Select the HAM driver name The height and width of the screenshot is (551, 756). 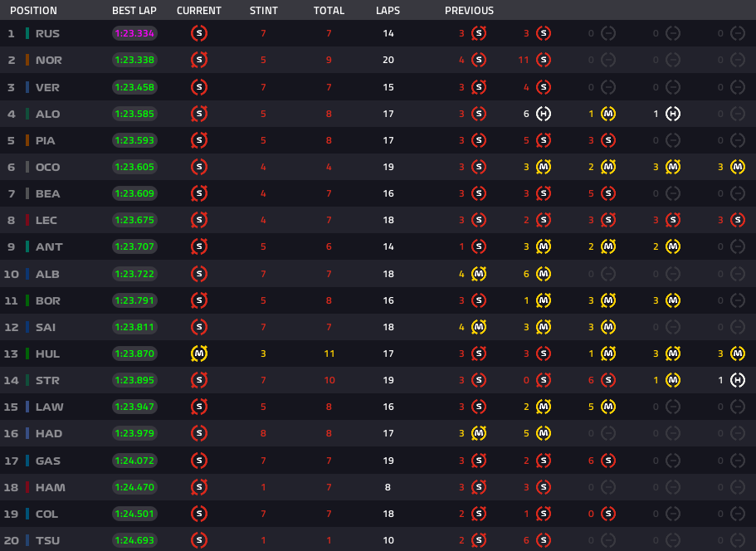tap(51, 488)
